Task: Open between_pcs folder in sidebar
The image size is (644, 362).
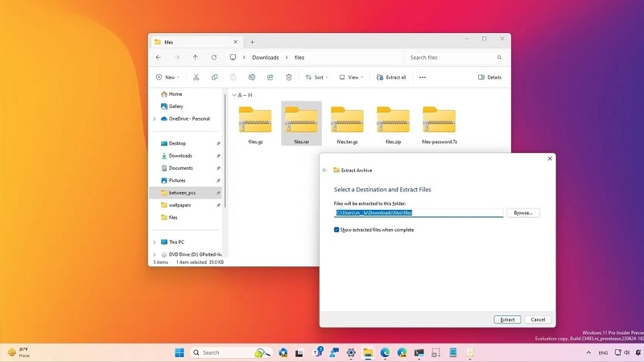Action: tap(185, 192)
